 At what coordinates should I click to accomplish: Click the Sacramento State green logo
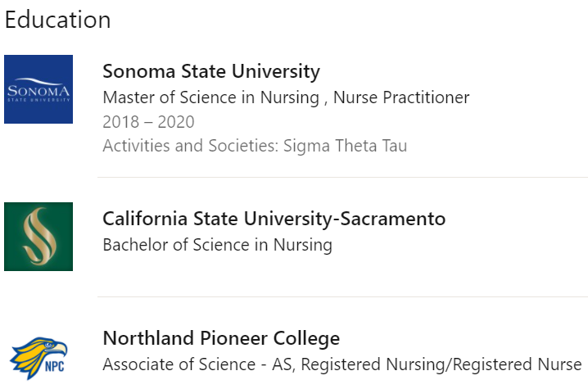tap(38, 237)
